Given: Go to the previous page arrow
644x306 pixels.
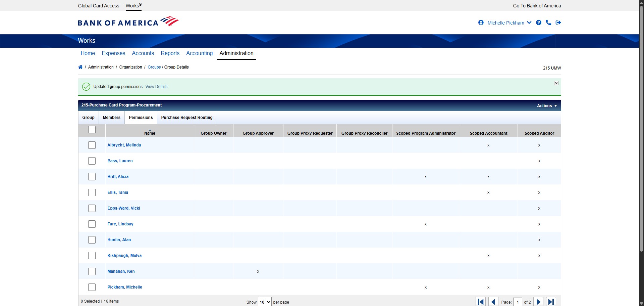Looking at the screenshot, I should pos(493,302).
